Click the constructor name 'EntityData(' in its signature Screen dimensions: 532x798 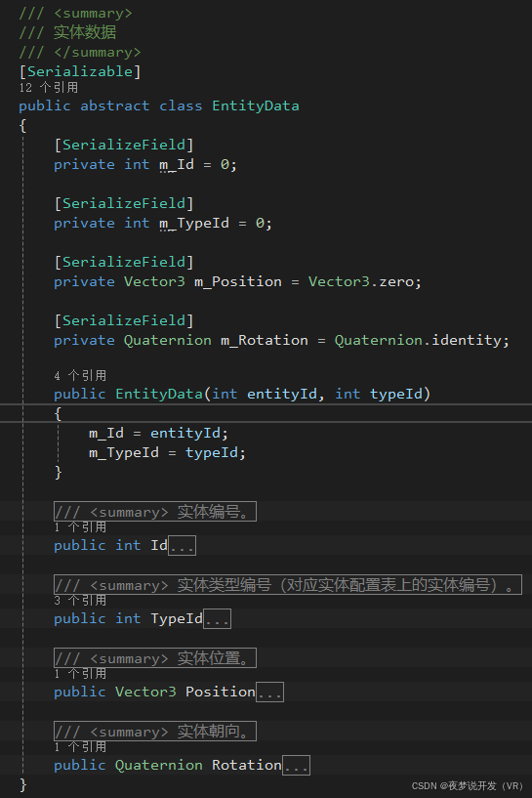163,394
